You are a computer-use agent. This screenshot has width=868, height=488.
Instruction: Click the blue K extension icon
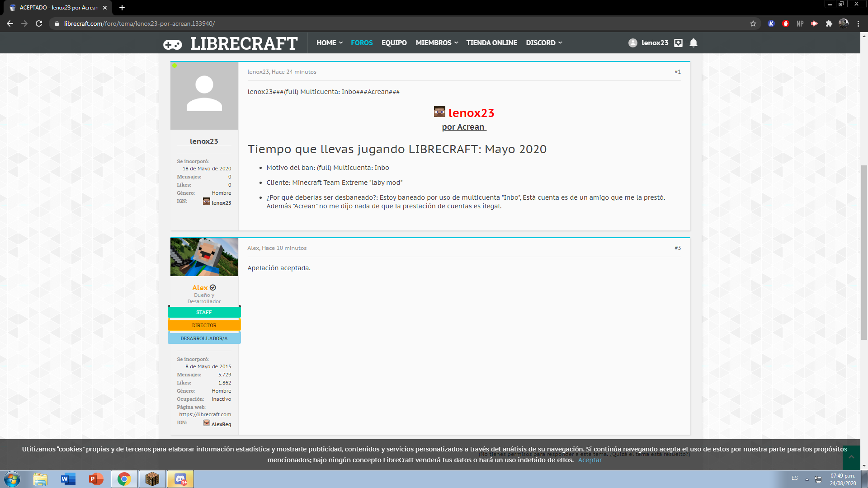tap(771, 23)
